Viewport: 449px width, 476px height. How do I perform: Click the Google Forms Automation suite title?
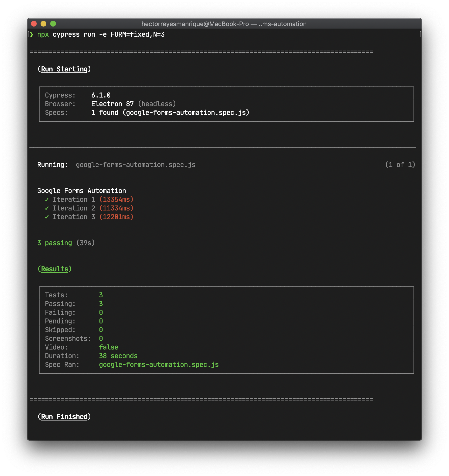coord(82,191)
